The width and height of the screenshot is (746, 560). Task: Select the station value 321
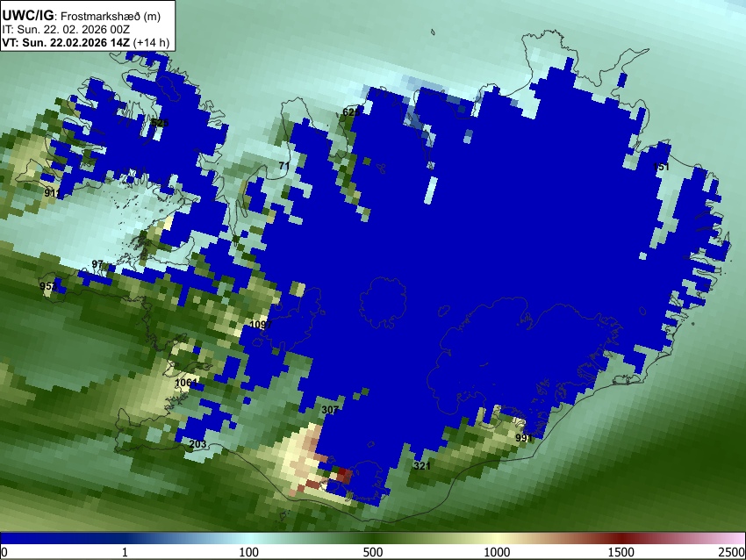click(421, 466)
